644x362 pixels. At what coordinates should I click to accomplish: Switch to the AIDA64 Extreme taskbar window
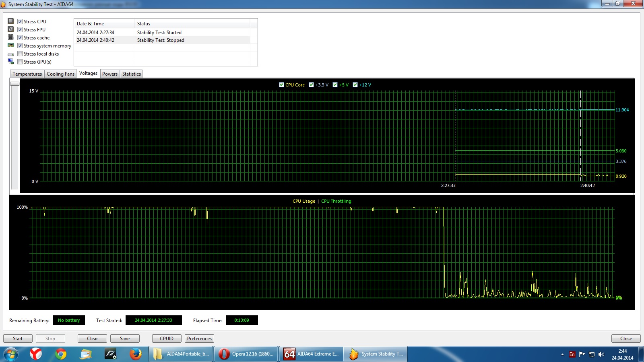click(x=311, y=354)
